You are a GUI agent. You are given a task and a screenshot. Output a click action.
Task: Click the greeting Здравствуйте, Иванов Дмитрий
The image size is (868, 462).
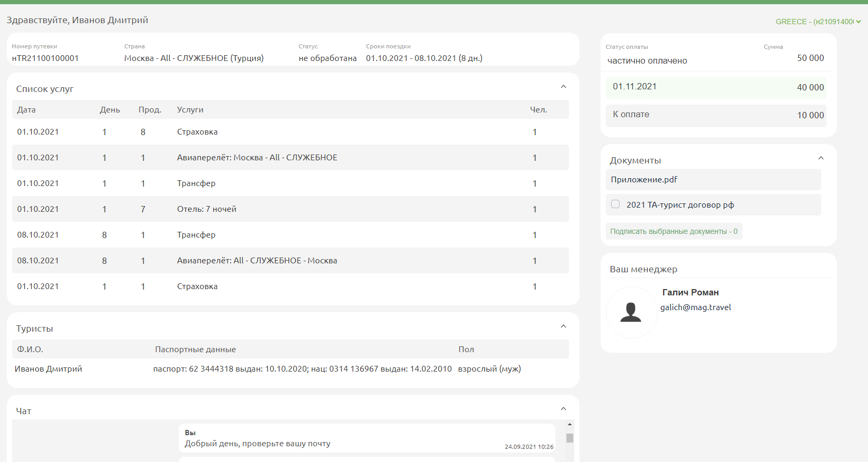(x=77, y=20)
